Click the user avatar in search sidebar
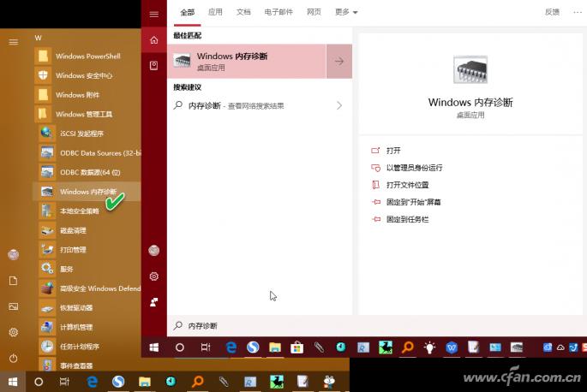The height and width of the screenshot is (392, 587). (x=154, y=250)
